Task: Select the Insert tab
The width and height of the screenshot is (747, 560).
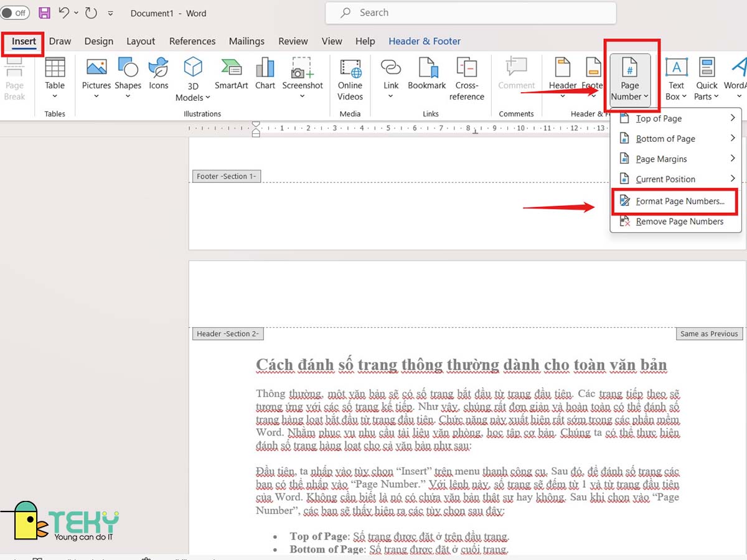Action: [24, 42]
